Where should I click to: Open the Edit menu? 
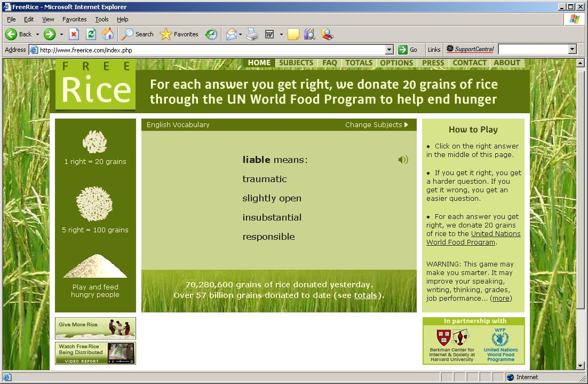click(29, 19)
